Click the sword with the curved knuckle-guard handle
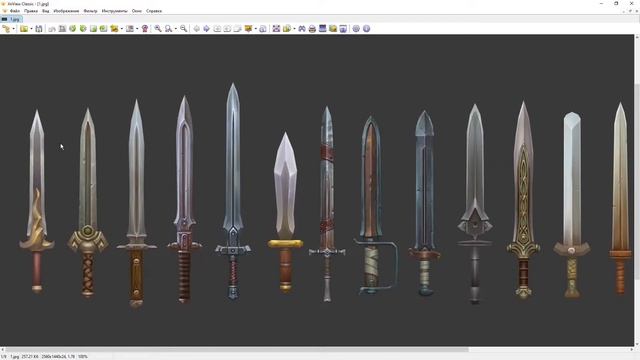This screenshot has width=640, height=360. coord(375,205)
